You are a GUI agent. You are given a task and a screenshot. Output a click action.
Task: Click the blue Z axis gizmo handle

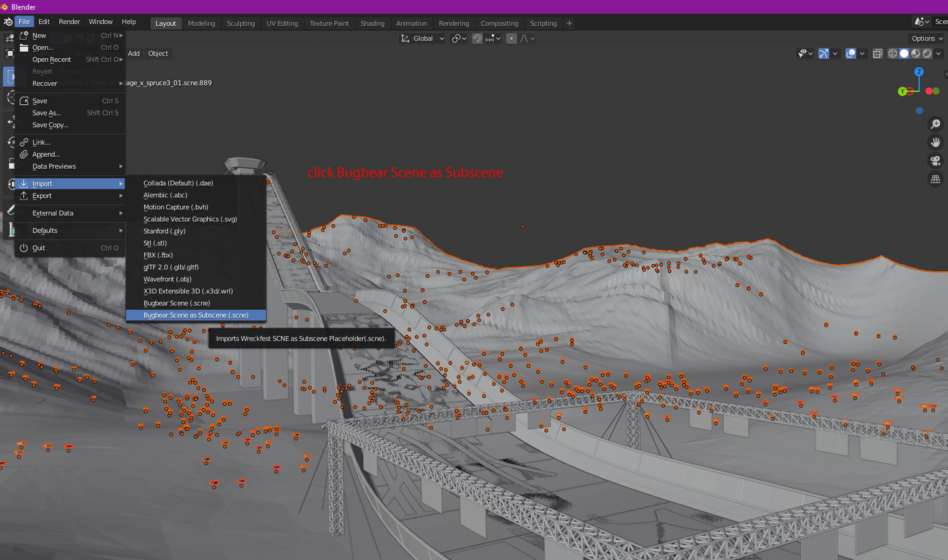tap(919, 72)
